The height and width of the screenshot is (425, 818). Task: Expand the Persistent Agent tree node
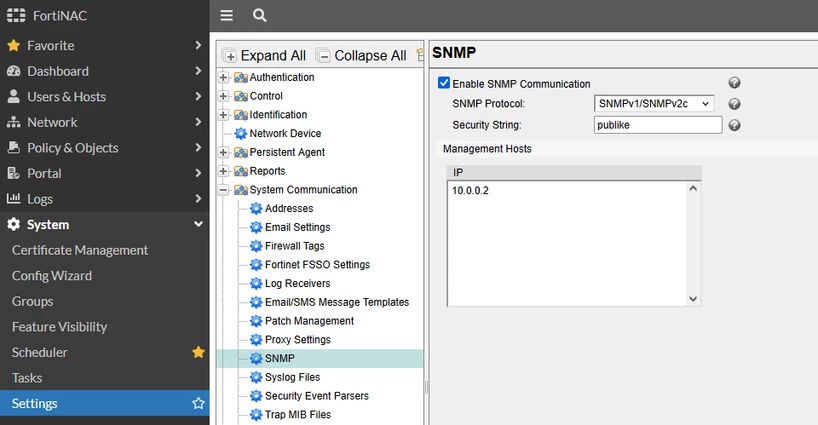click(x=223, y=152)
